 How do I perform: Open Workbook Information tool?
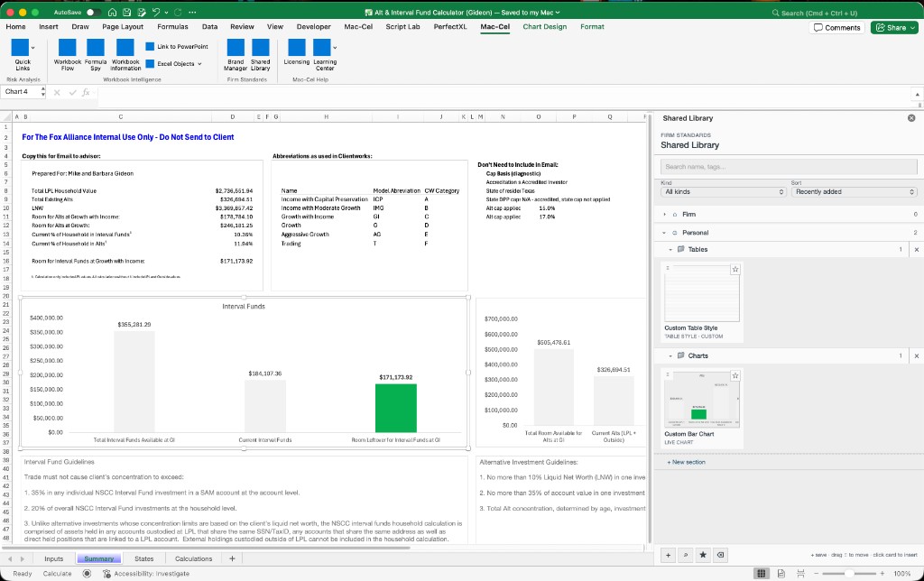click(125, 55)
